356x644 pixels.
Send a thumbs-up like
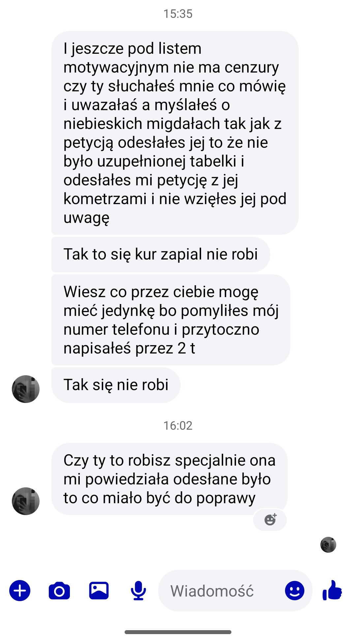tap(332, 590)
